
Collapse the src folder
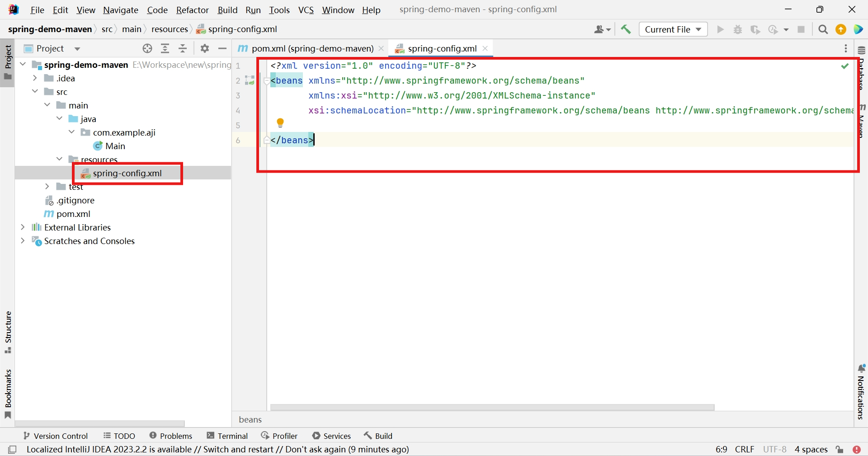coord(35,92)
